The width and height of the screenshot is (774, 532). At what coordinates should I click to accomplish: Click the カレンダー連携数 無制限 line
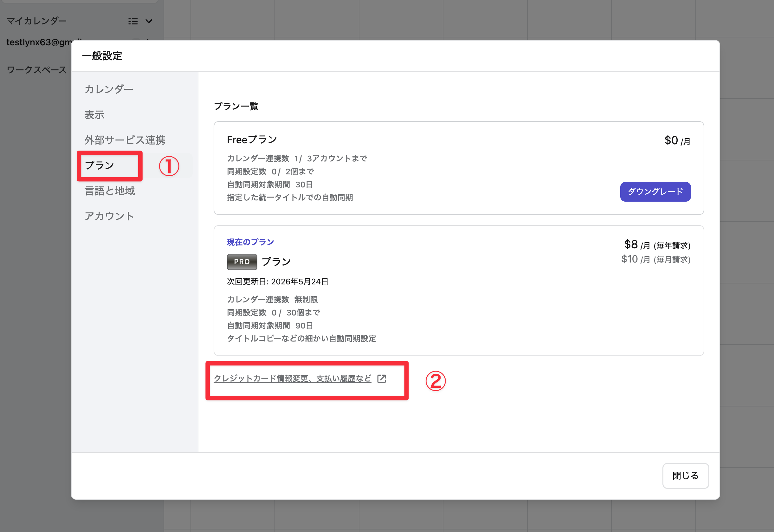[x=272, y=299]
